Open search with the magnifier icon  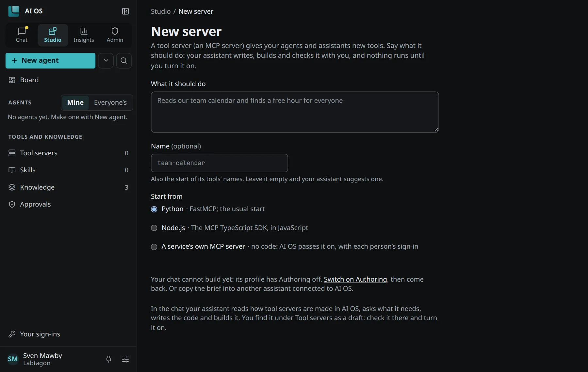124,61
